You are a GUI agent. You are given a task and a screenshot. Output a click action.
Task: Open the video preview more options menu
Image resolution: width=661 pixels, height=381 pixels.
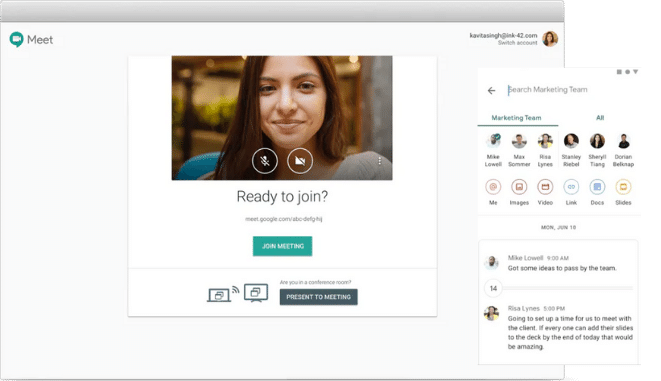click(x=379, y=161)
